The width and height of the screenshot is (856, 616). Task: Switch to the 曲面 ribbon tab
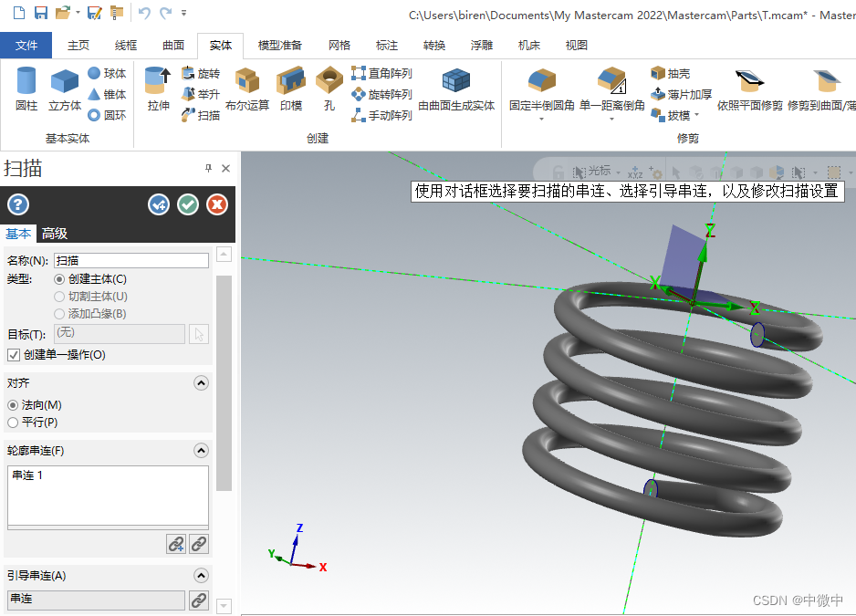coord(173,46)
